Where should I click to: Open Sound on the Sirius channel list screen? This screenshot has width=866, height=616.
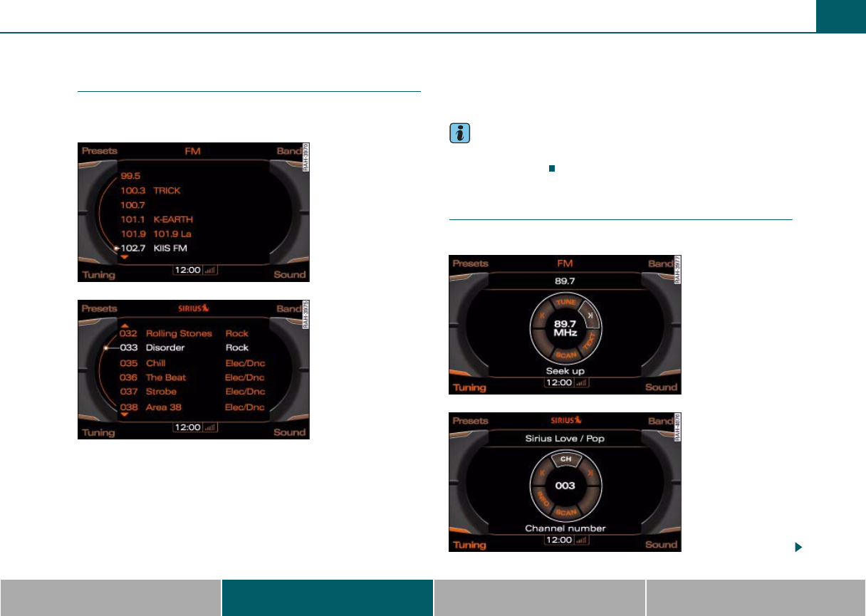point(290,432)
